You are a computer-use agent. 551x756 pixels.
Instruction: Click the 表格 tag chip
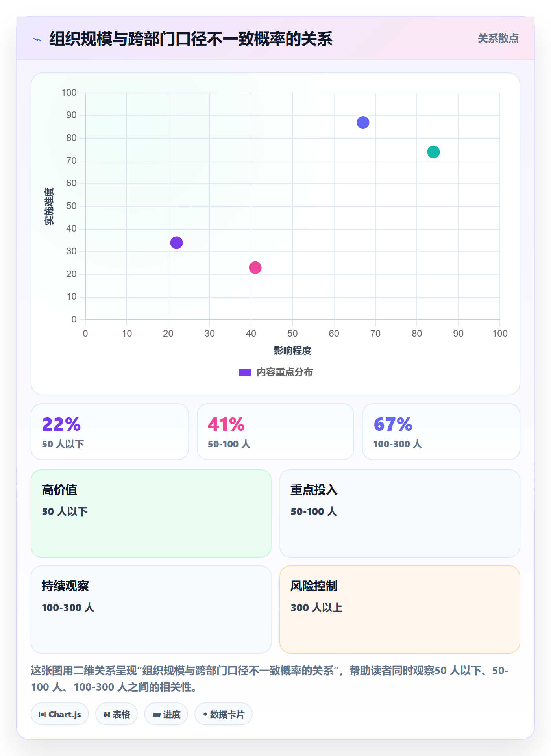pyautogui.click(x=116, y=714)
